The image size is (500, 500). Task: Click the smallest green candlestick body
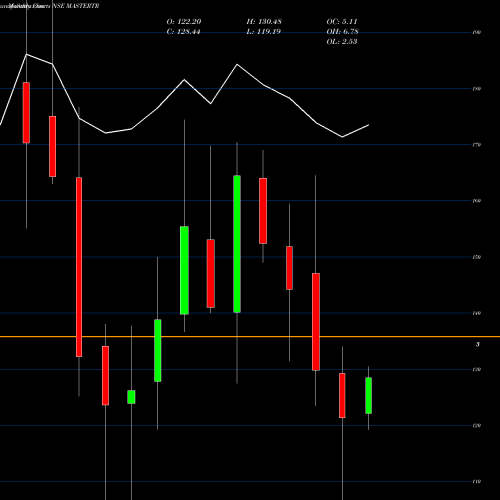coord(131,397)
